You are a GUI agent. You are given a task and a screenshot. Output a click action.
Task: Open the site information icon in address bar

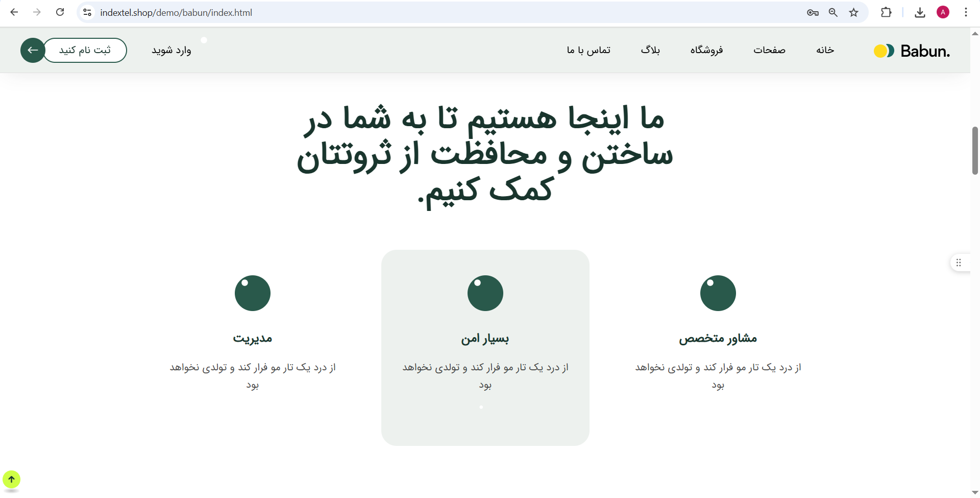[87, 12]
